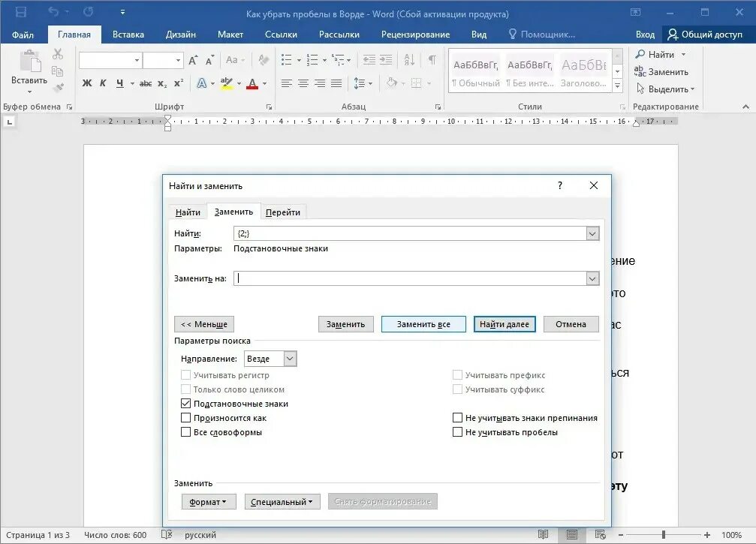The image size is (756, 544).
Task: Click the Sort A-Z icon
Action: click(409, 60)
